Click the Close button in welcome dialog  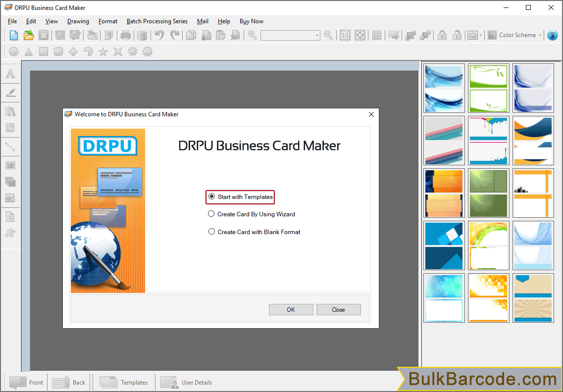pos(338,310)
